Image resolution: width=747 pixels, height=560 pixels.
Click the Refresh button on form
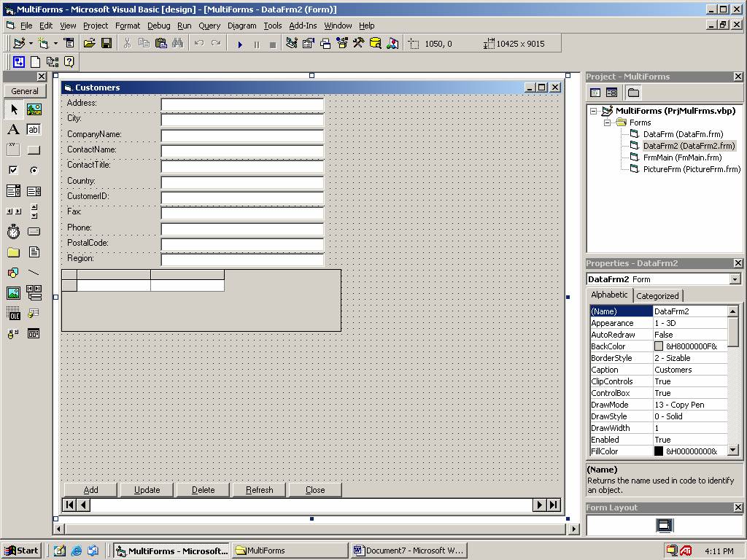click(x=259, y=490)
